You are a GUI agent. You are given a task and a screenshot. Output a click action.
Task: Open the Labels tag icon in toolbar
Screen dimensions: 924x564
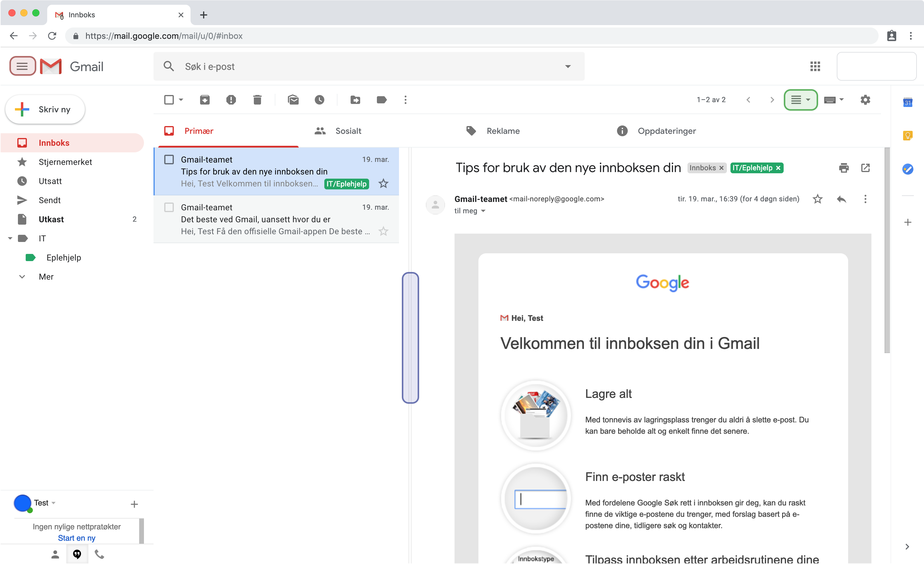(381, 100)
